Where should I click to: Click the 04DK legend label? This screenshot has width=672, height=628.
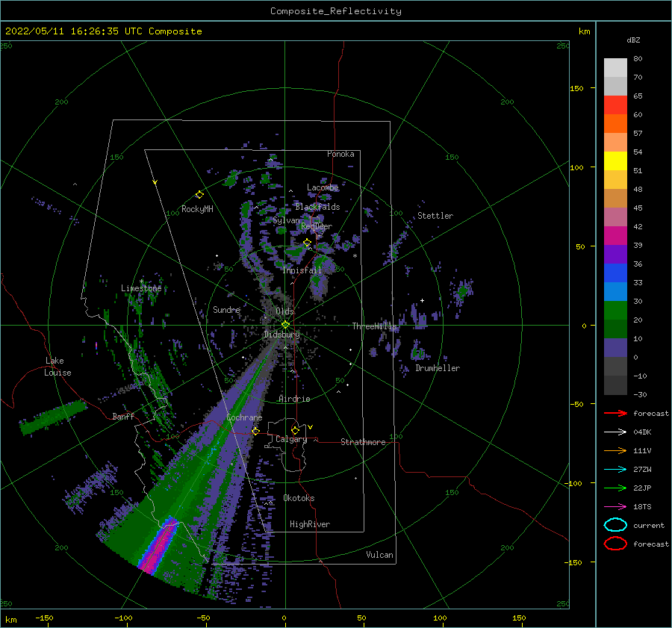point(642,432)
